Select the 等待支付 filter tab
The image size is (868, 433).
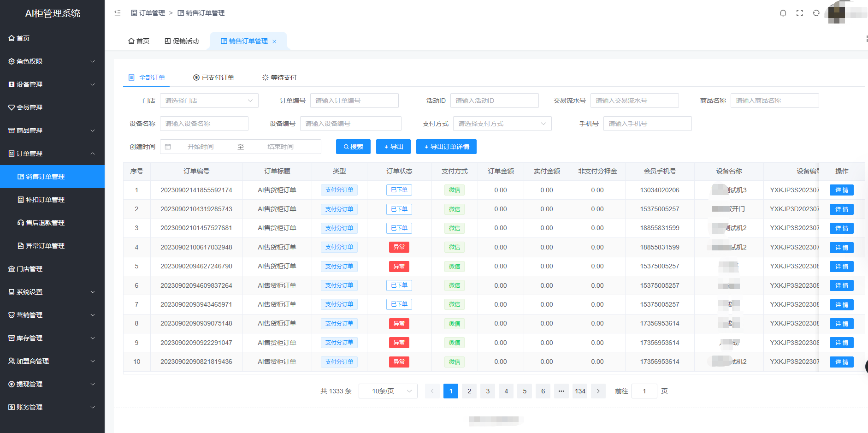(279, 77)
